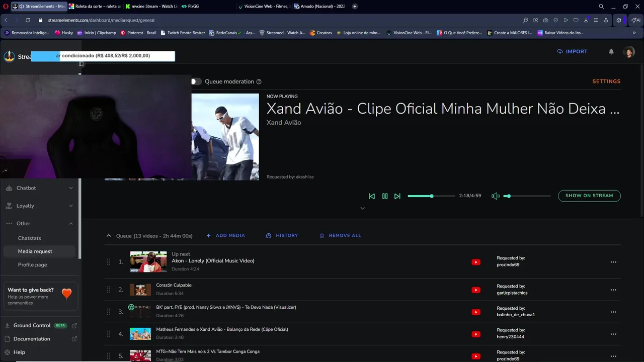Click the IMPORT button
Viewport: 644px width, 362px height.
tap(573, 51)
